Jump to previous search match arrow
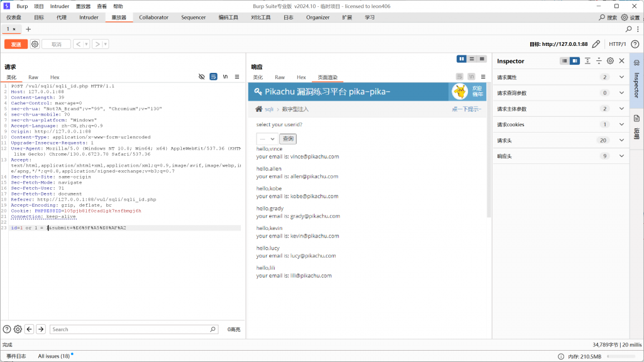 (29, 329)
